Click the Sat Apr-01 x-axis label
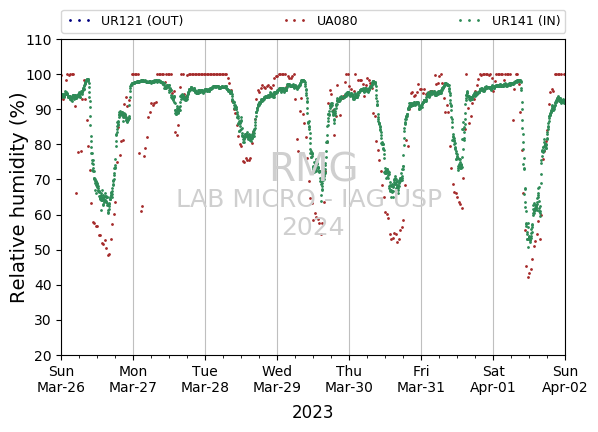 493,379
